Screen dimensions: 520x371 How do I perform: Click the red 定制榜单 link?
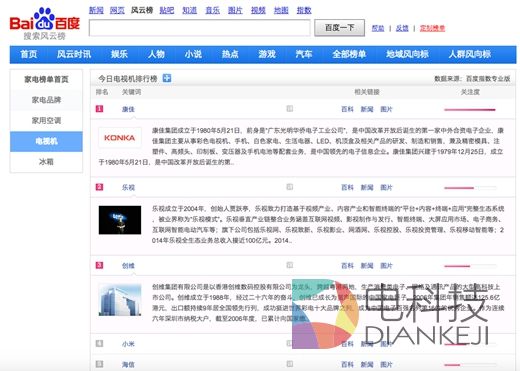(432, 28)
